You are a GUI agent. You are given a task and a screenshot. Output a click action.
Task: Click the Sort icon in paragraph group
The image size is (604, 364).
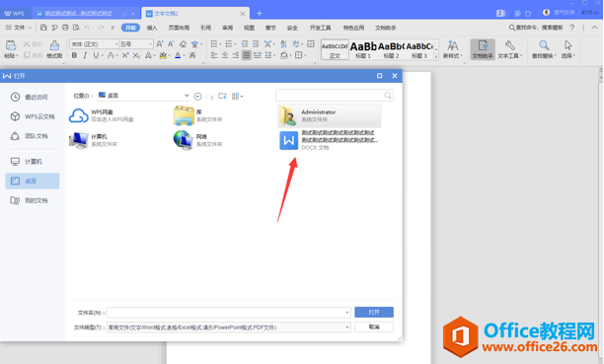[x=284, y=44]
